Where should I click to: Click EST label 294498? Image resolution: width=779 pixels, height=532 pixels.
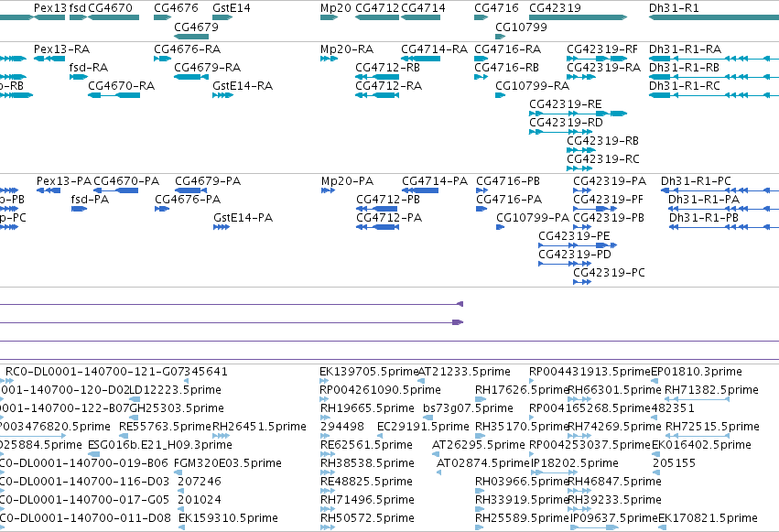point(341,427)
